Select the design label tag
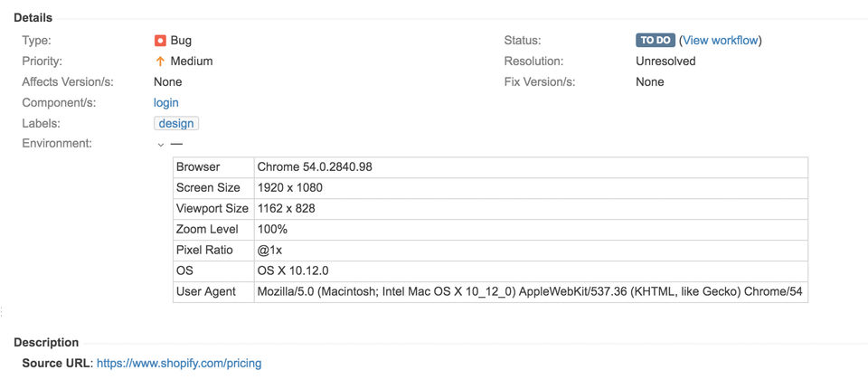 (176, 124)
